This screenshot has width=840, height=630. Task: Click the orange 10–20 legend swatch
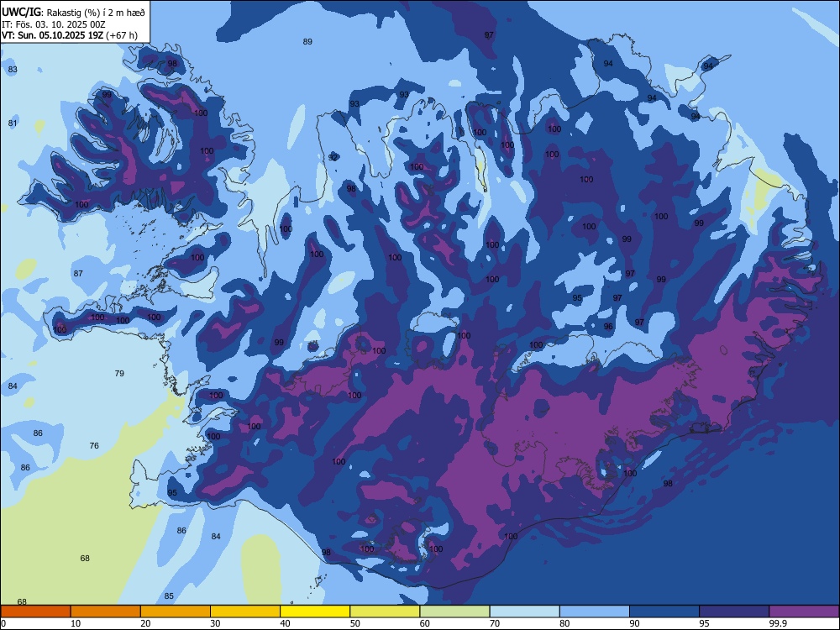click(106, 612)
